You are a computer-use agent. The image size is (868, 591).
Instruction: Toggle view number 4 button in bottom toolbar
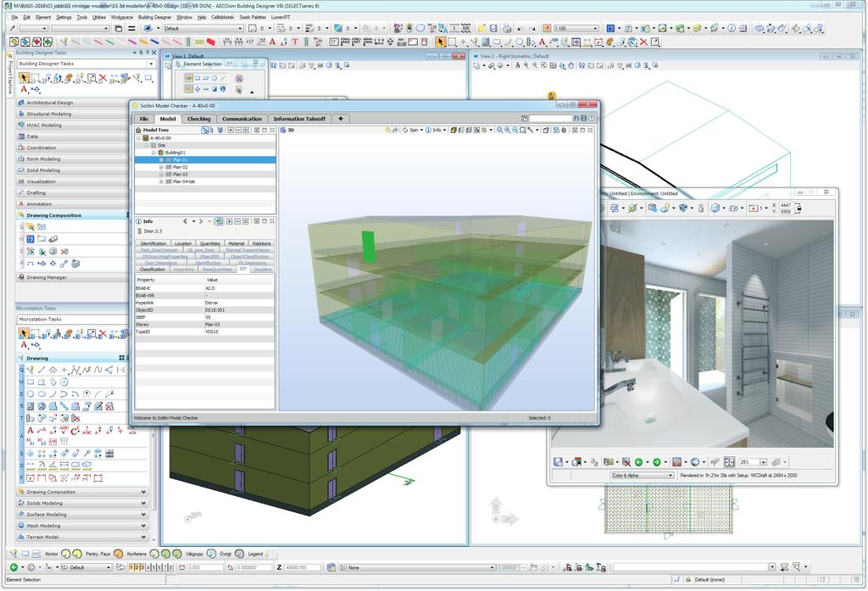[147, 567]
